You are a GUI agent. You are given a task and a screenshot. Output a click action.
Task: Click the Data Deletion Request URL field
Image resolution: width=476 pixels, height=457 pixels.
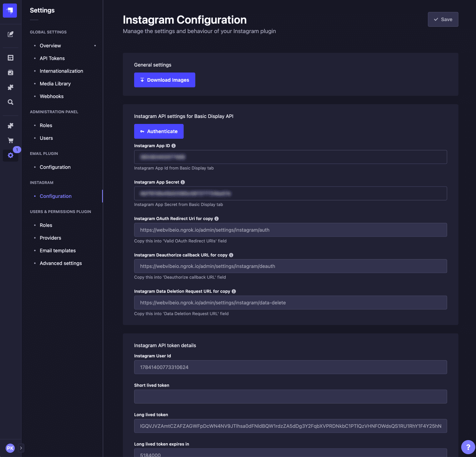pyautogui.click(x=290, y=302)
